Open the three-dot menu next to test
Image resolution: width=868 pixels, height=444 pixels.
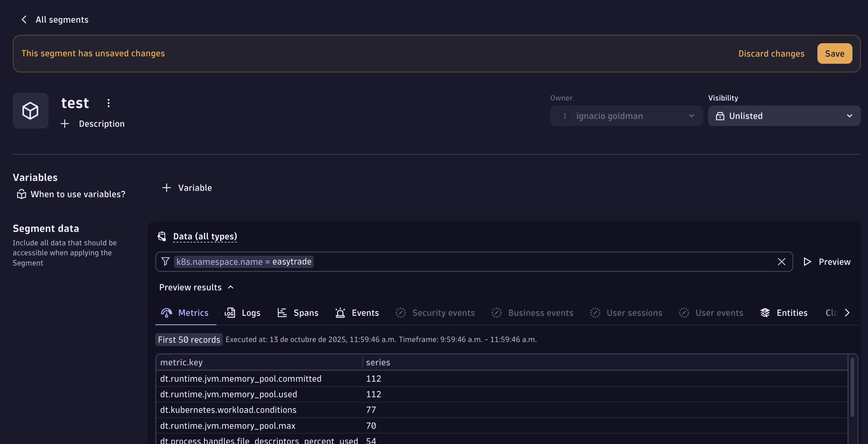[109, 103]
